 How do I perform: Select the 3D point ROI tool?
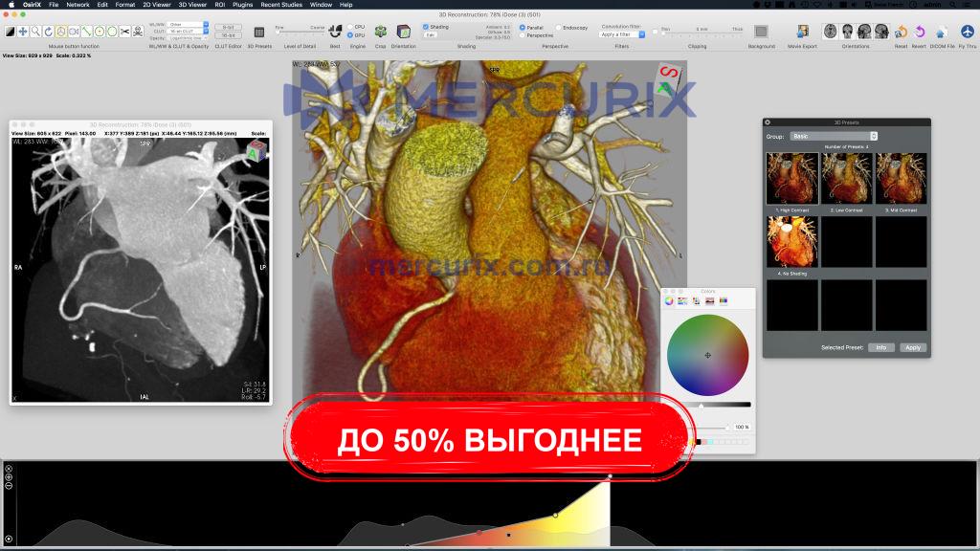point(100,32)
